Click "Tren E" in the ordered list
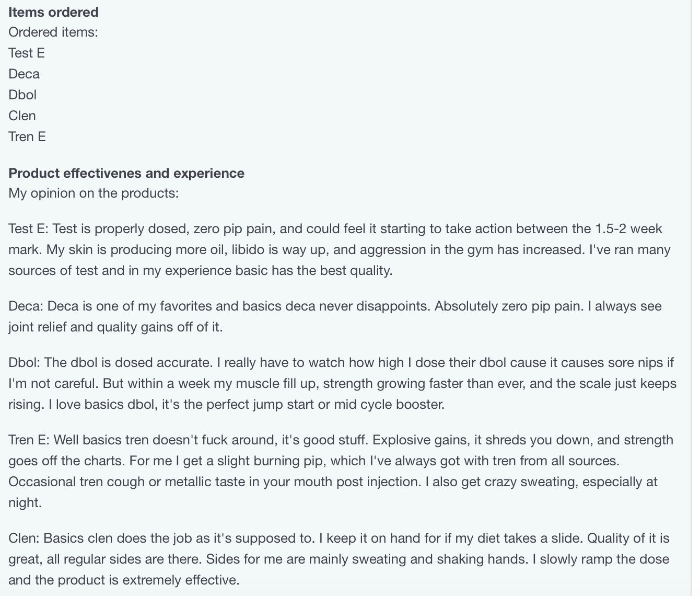Image resolution: width=700 pixels, height=596 pixels. (27, 137)
